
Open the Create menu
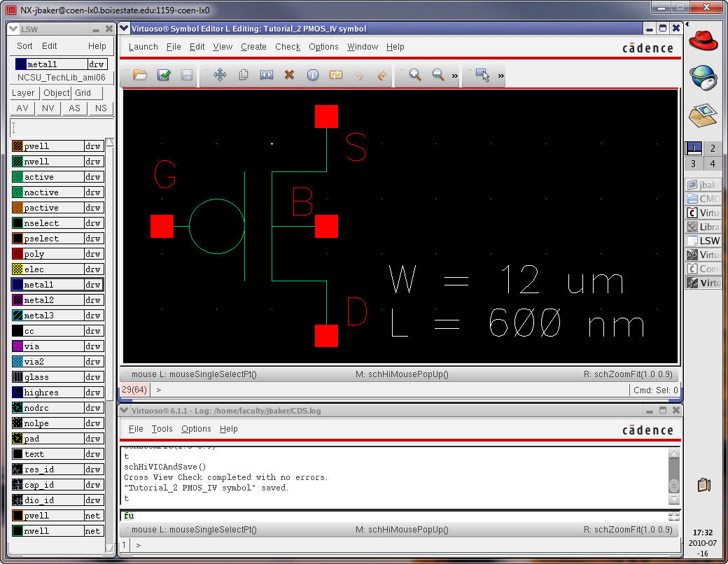tap(253, 47)
